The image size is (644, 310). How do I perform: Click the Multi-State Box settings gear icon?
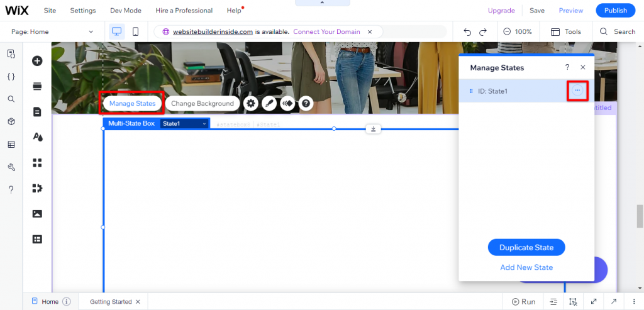click(251, 104)
